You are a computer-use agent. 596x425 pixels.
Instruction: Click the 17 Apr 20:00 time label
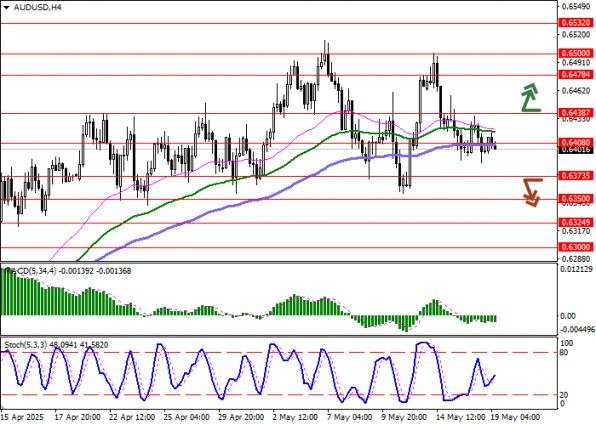[78, 417]
